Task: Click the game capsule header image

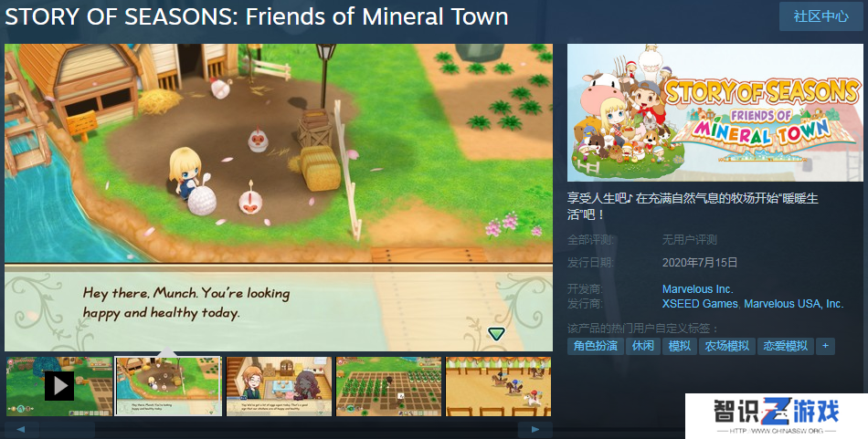Action: tap(715, 113)
